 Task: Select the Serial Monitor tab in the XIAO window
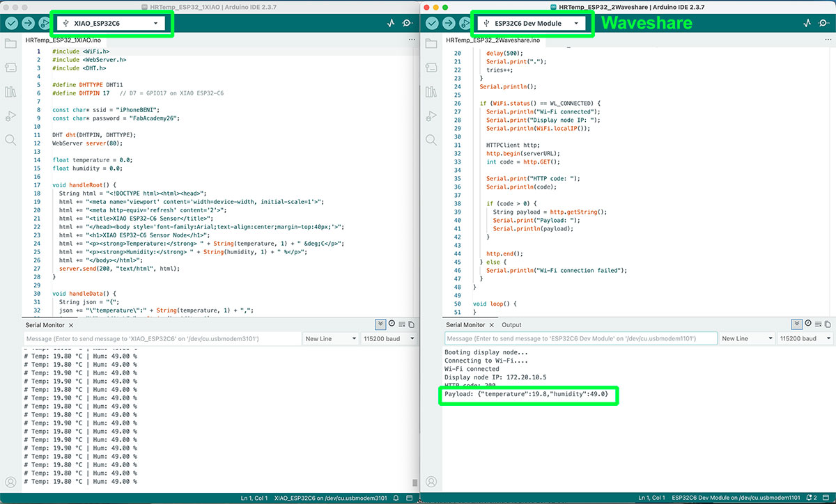[x=45, y=325]
